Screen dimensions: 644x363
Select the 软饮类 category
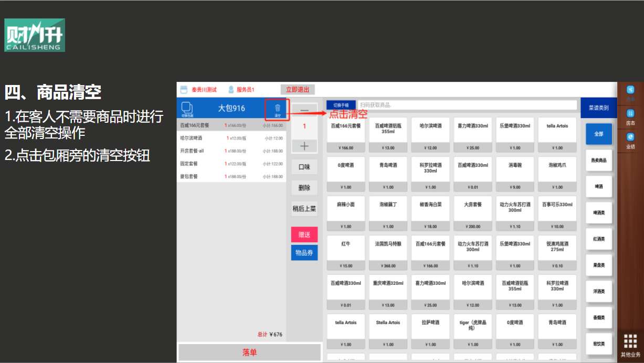coord(599,344)
